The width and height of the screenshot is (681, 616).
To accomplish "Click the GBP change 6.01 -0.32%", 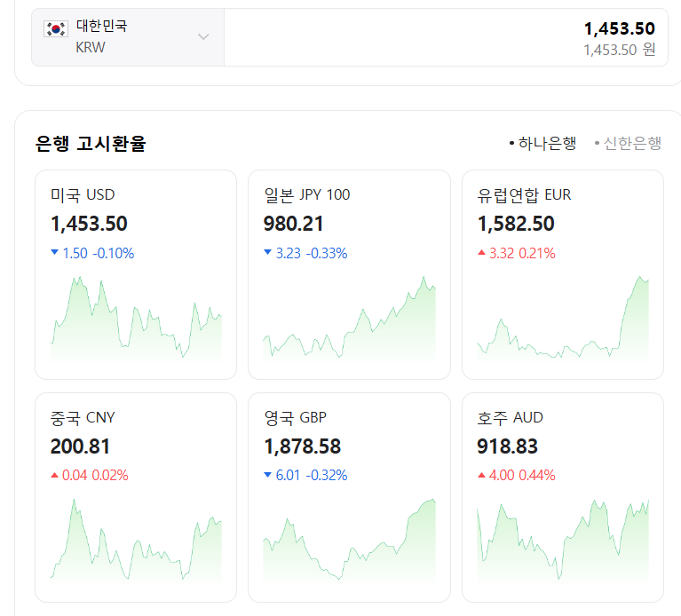I will tap(305, 476).
